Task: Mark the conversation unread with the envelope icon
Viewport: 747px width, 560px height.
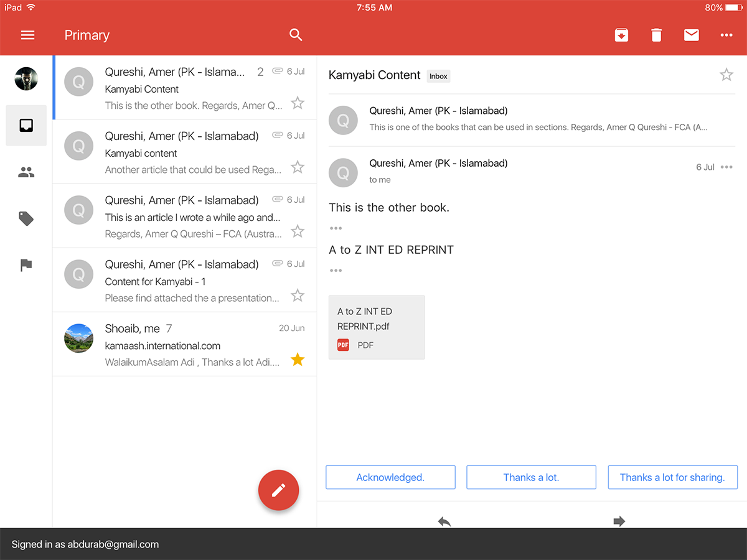Action: (692, 35)
